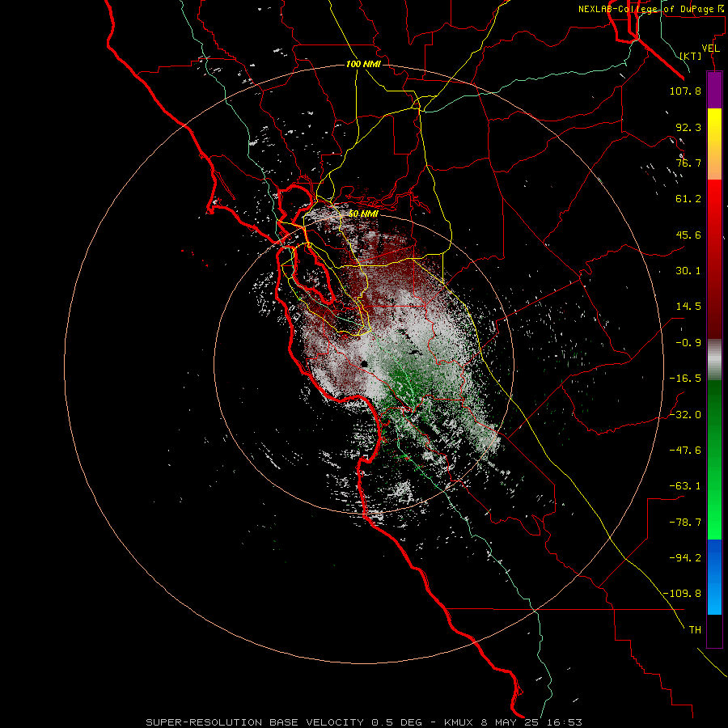Screen dimensions: 728x728
Task: Pick the purple segment of the color bar
Action: point(714,90)
